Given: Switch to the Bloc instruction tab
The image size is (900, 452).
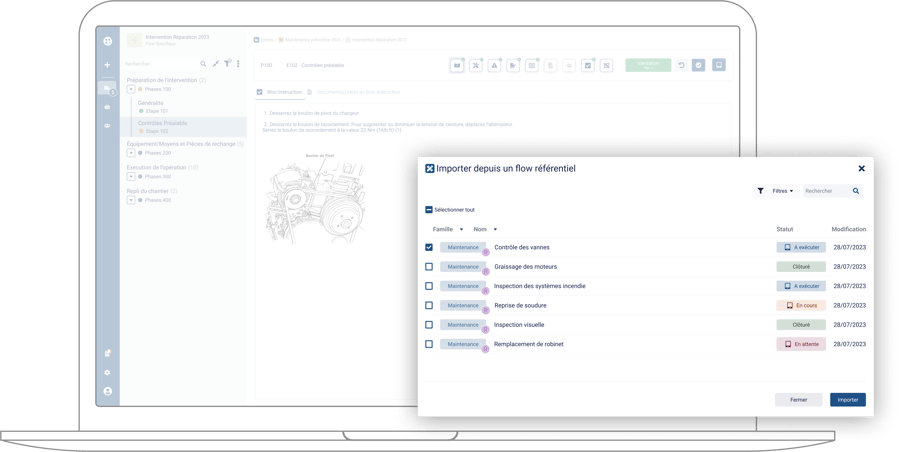Looking at the screenshot, I should click(x=280, y=92).
